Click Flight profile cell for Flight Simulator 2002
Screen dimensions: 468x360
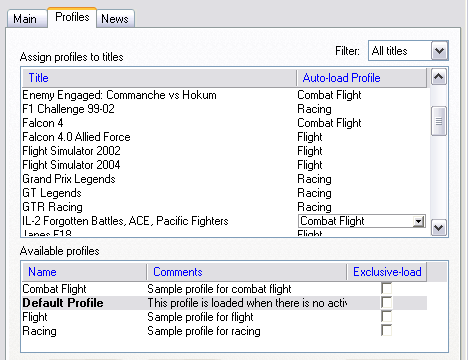coord(310,151)
